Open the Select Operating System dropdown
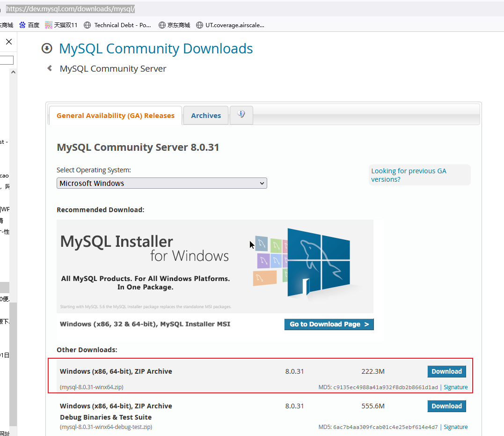Viewport: 504px width, 436px height. [x=161, y=183]
